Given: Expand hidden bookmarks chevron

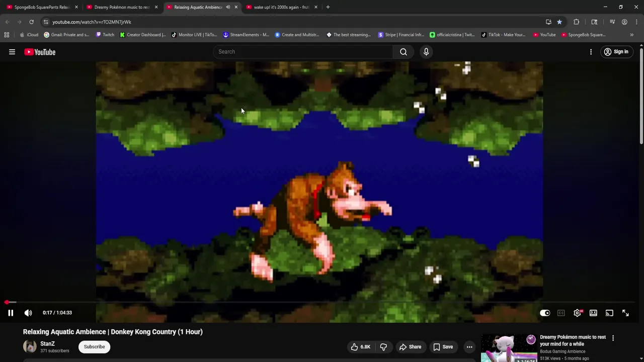Looking at the screenshot, I should 632,35.
